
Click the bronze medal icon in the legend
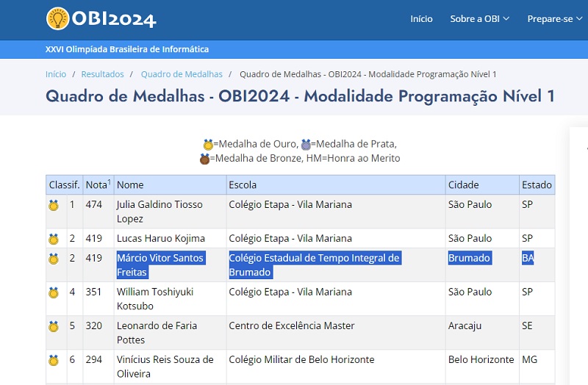pyautogui.click(x=205, y=159)
